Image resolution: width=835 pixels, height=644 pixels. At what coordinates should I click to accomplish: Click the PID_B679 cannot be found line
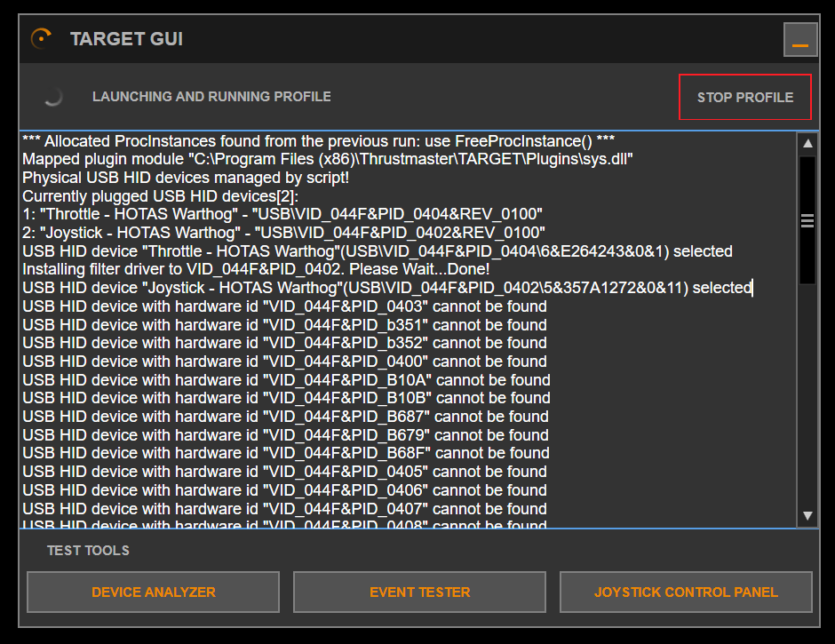(x=285, y=435)
